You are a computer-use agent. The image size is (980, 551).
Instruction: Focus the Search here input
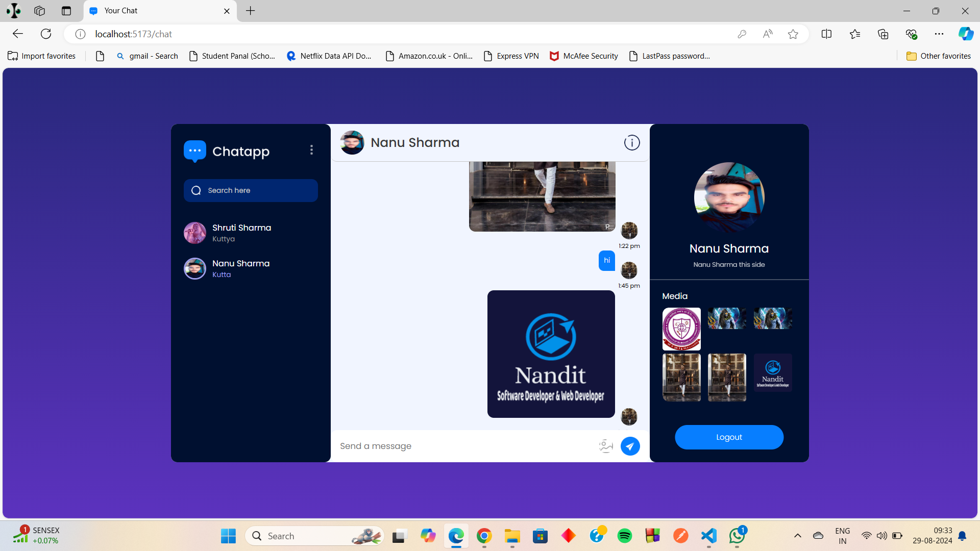[258, 190]
